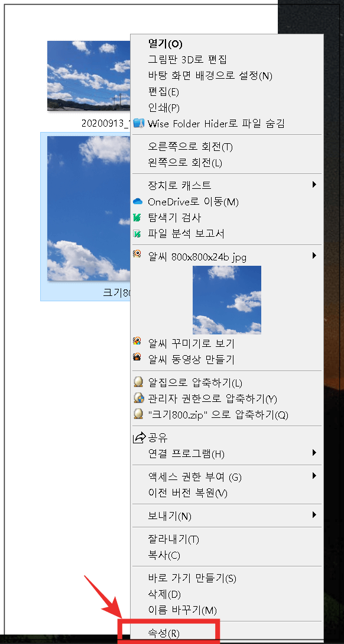Select the 20200913 sky photo thumbnail
Image resolution: width=344 pixels, height=644 pixels.
(x=89, y=76)
